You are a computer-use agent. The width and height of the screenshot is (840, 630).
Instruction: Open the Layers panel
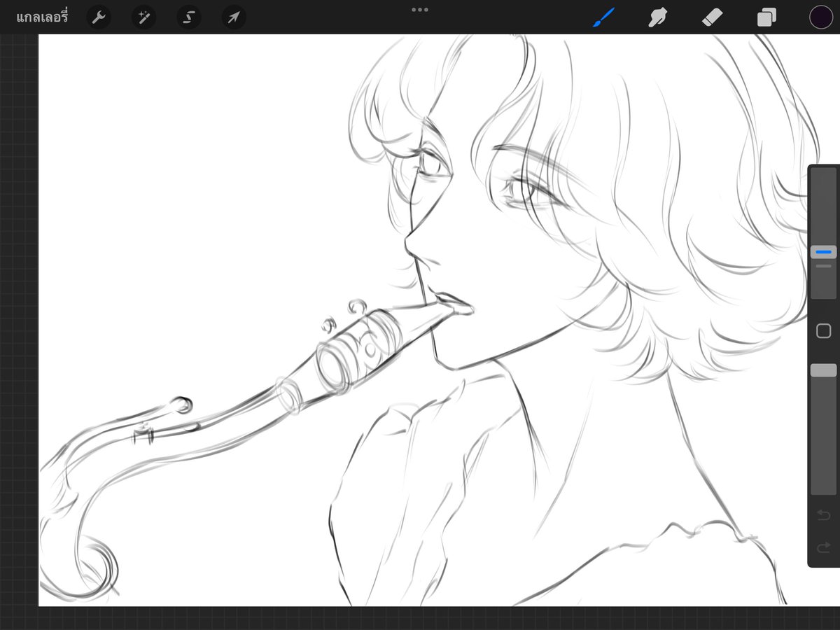[x=766, y=17]
